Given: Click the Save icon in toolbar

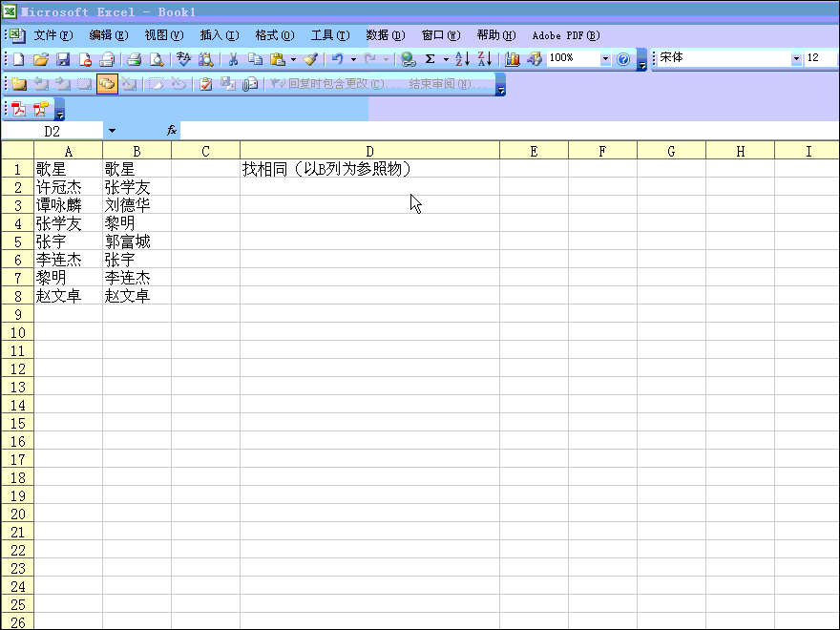Looking at the screenshot, I should [x=63, y=59].
